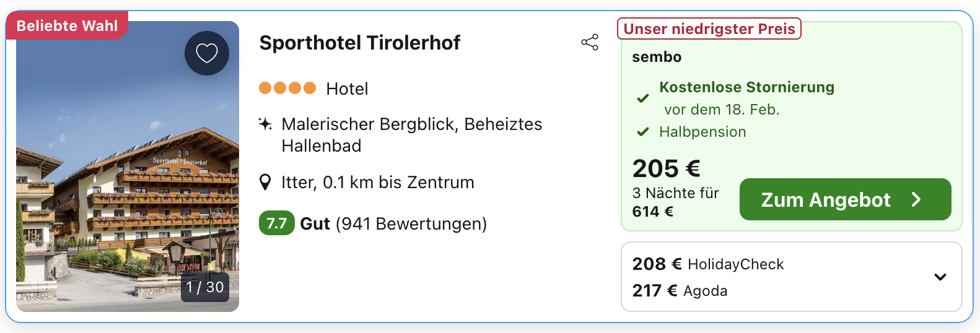Screen dimensions: 980x333
Task: Click the Beliebte Wahl badge
Action: [x=67, y=26]
